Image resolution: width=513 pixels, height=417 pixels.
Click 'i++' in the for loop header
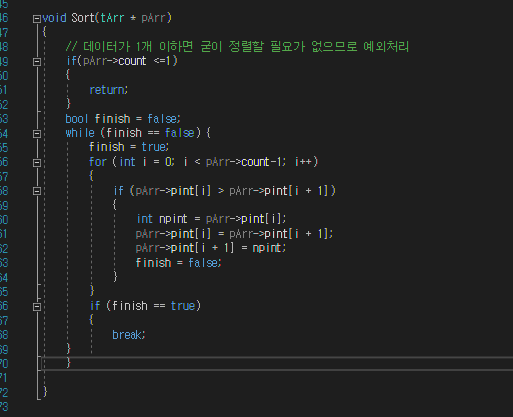[303, 162]
